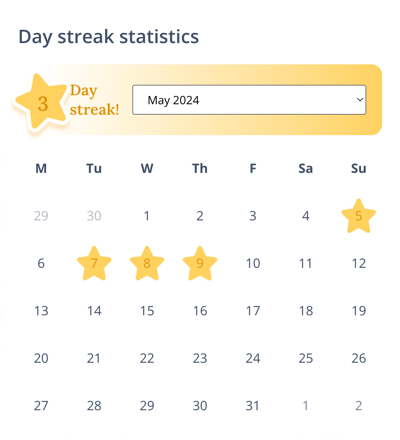The image size is (400, 440).
Task: Click the Day streak statistics heading
Action: tap(109, 37)
